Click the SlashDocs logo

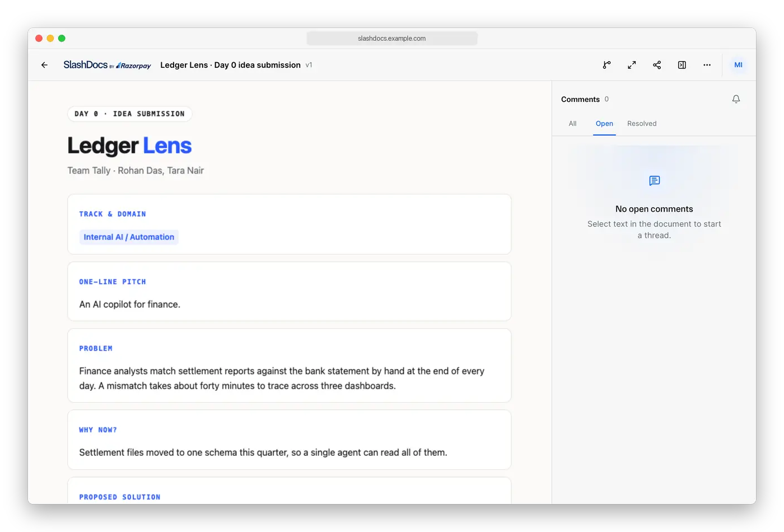pyautogui.click(x=107, y=65)
